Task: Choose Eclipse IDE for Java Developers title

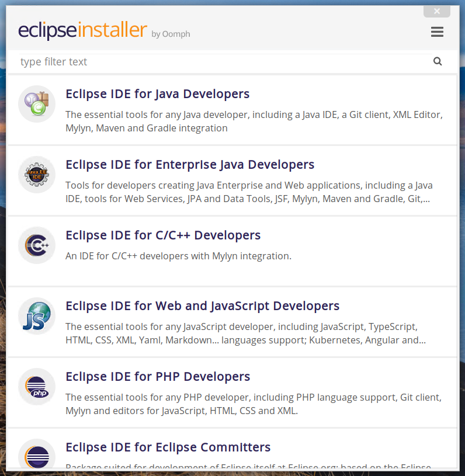Action: tap(157, 94)
